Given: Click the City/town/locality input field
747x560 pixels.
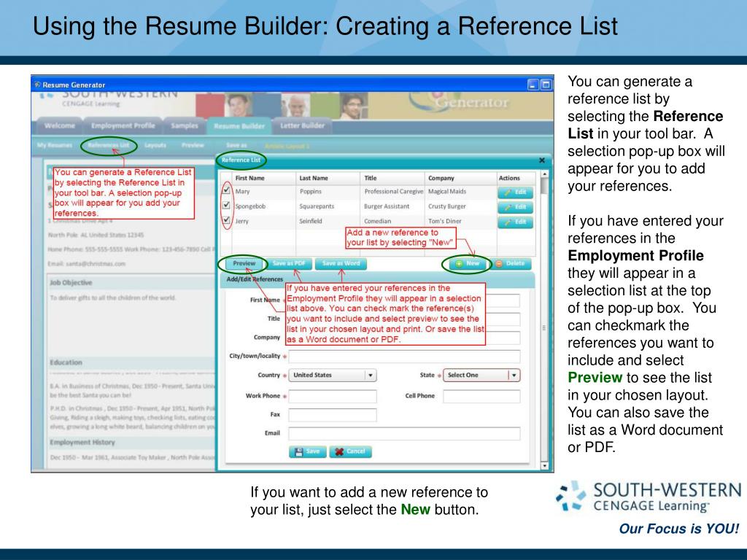Looking at the screenshot, I should (x=404, y=356).
